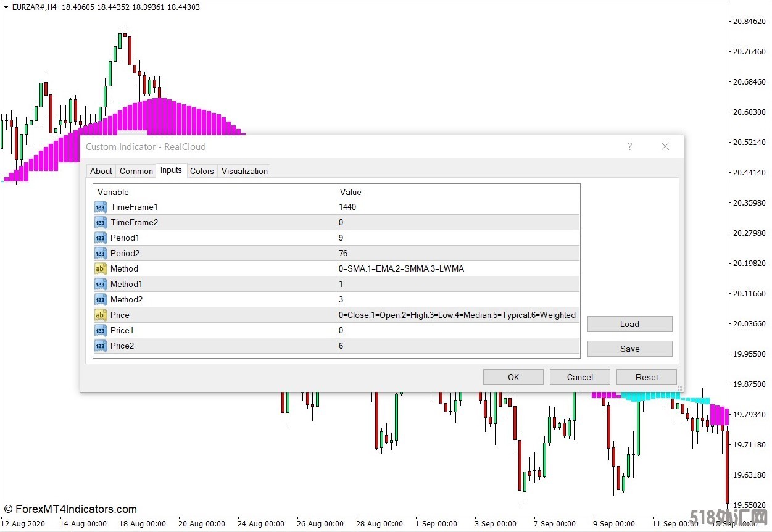Click the Load button

click(x=629, y=324)
